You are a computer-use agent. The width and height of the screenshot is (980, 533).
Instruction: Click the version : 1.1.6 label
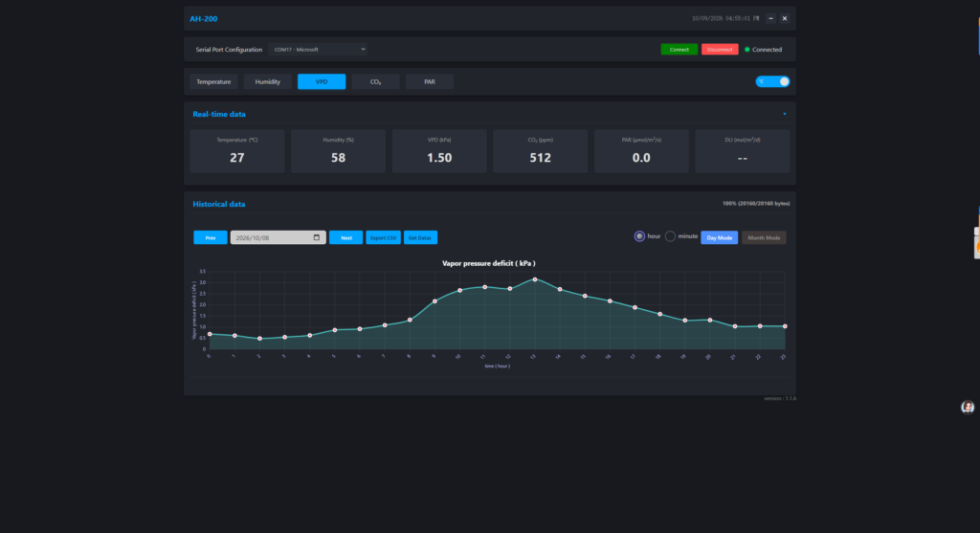pos(780,399)
